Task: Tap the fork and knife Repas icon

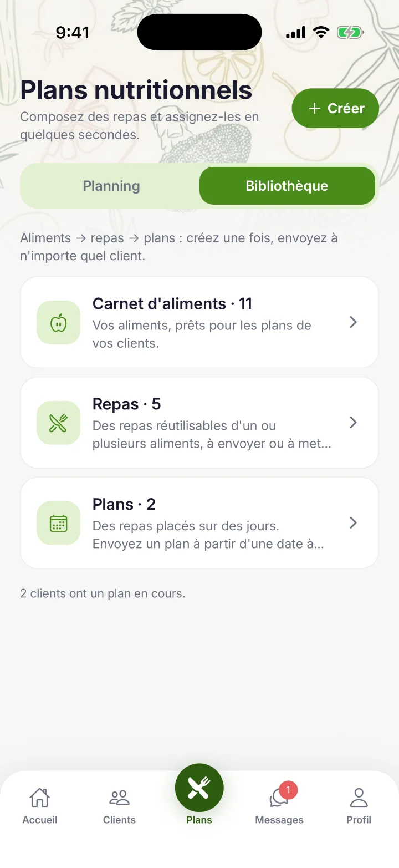Action: 58,423
